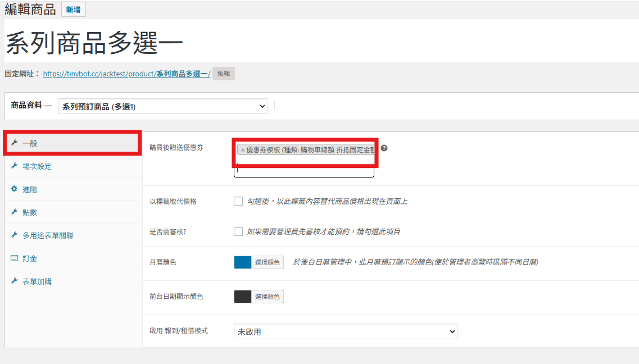Click the help question mark icon

[x=384, y=148]
